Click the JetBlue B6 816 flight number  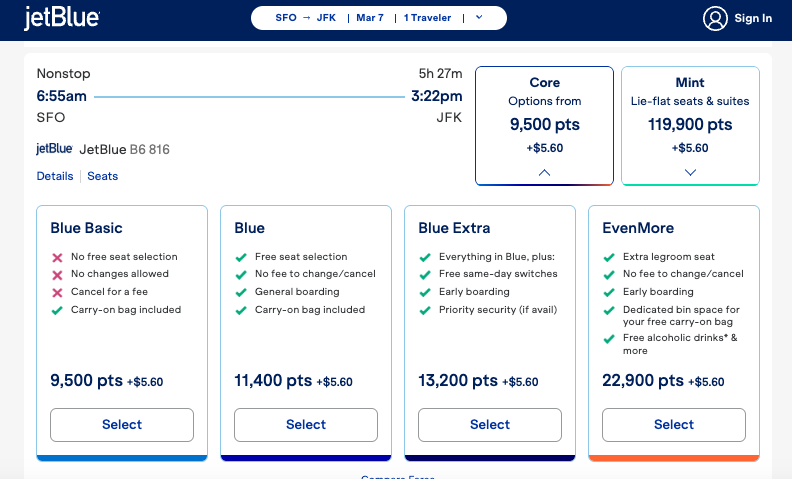[x=124, y=150]
